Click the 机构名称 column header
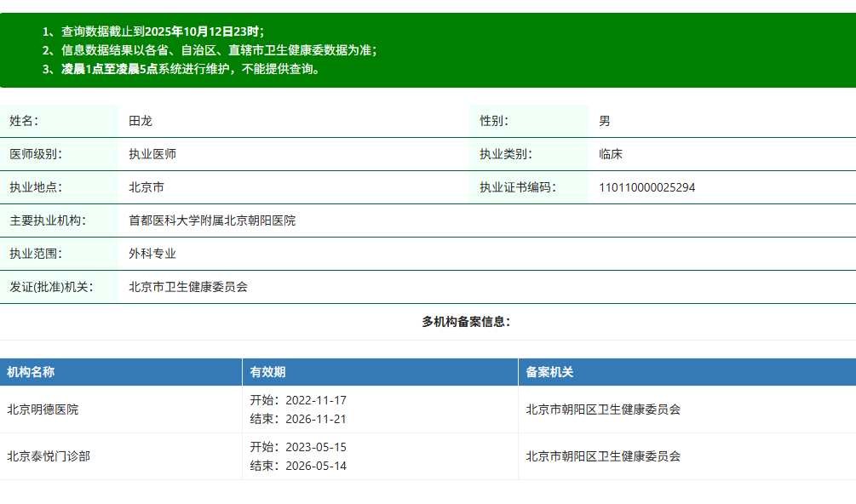 (32, 372)
